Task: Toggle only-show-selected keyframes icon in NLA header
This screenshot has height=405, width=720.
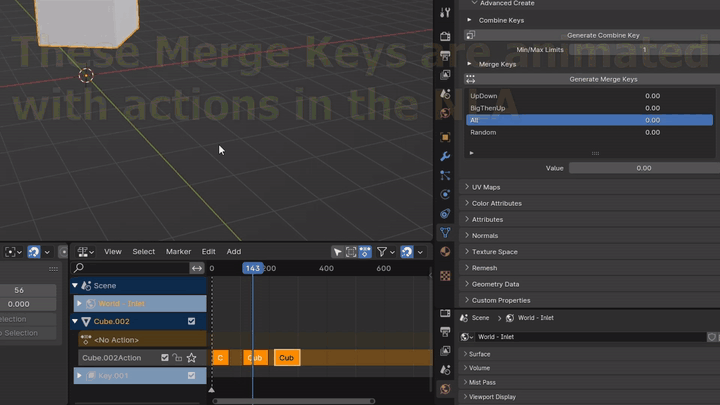Action: [365, 252]
